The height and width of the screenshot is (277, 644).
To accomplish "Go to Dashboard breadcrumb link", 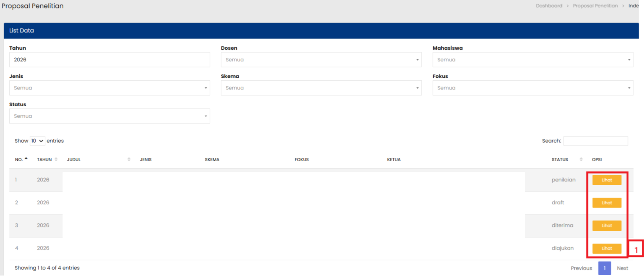I will [x=549, y=6].
